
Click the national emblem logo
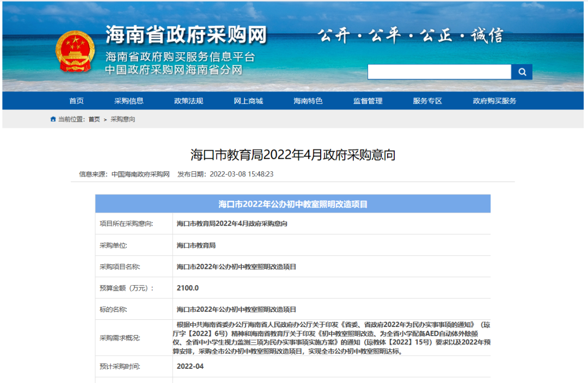75,51
